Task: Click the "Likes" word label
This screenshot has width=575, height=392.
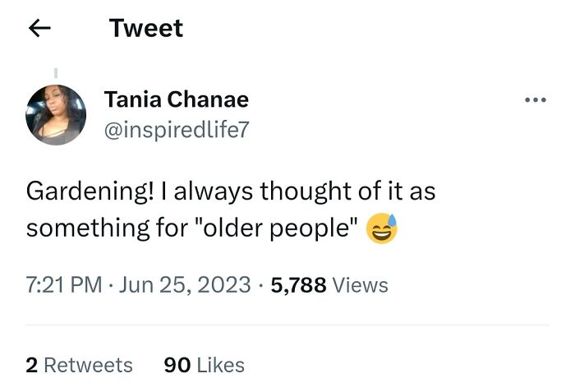Action: click(x=221, y=364)
